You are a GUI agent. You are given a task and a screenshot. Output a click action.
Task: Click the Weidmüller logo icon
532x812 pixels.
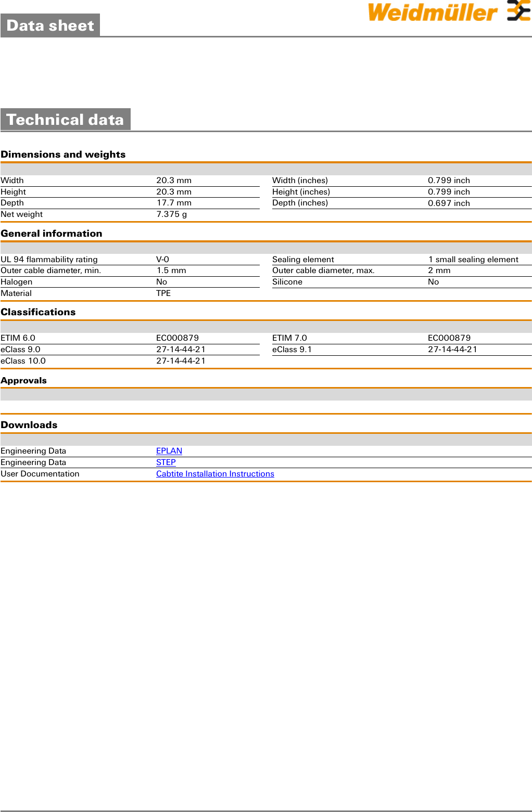pos(518,11)
